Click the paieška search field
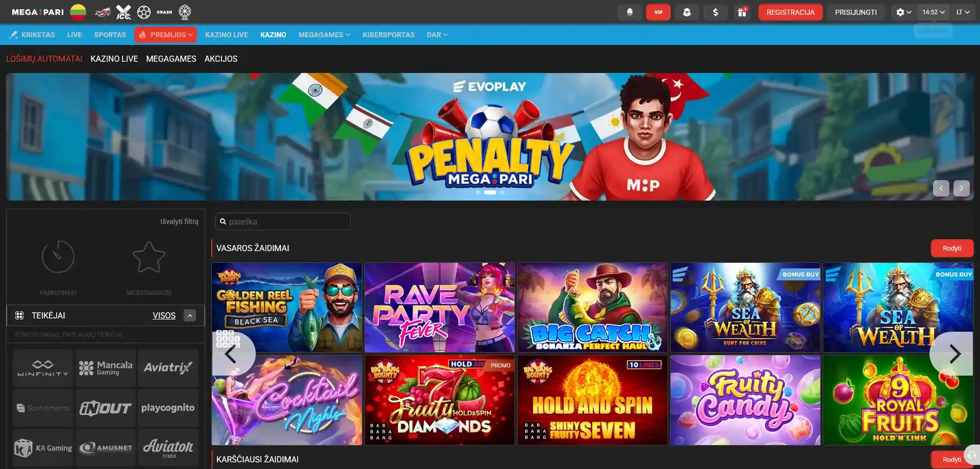This screenshot has height=469, width=980. (283, 221)
